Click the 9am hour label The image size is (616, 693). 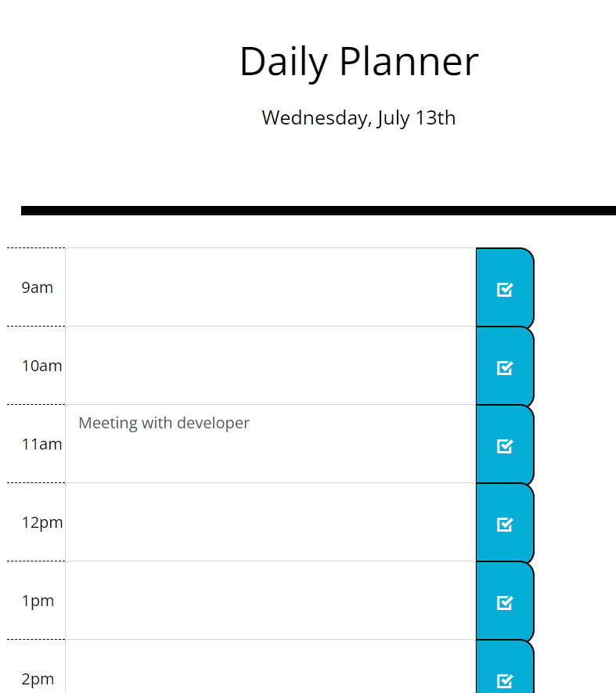(x=37, y=287)
